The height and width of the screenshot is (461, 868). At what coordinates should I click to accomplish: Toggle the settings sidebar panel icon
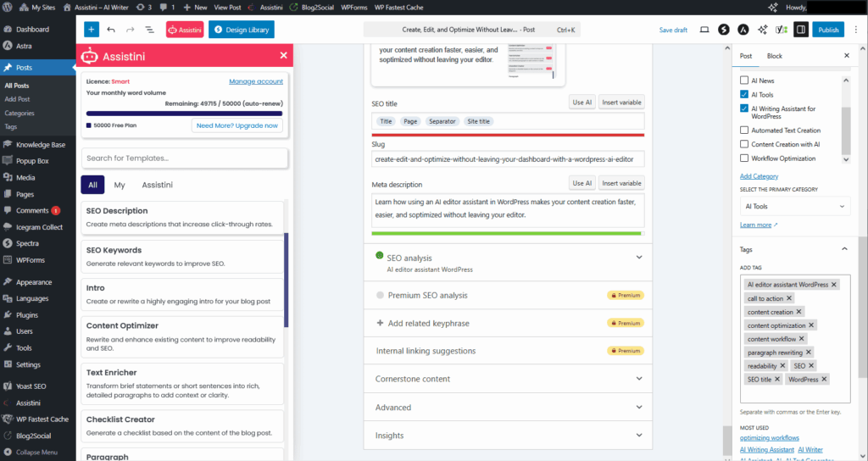[x=800, y=30]
